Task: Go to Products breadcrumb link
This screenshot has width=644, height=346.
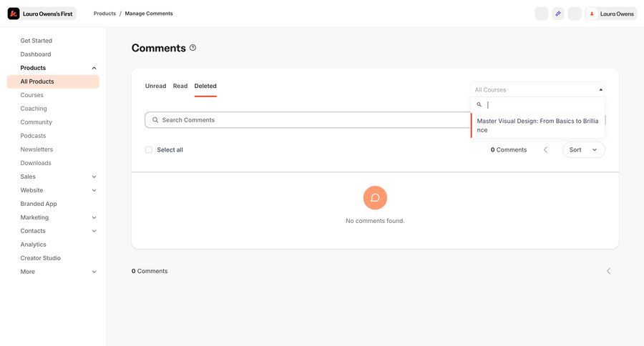Action: (x=104, y=14)
